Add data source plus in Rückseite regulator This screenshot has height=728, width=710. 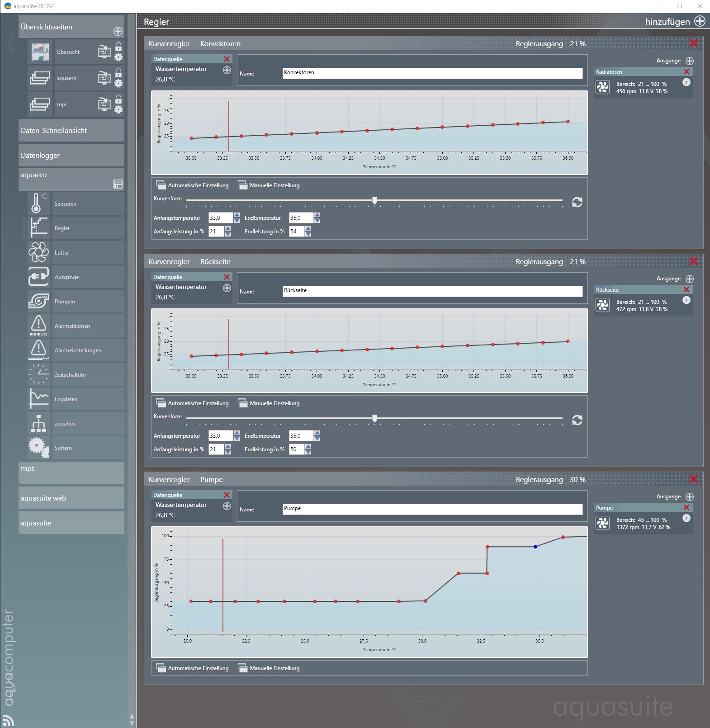(227, 288)
